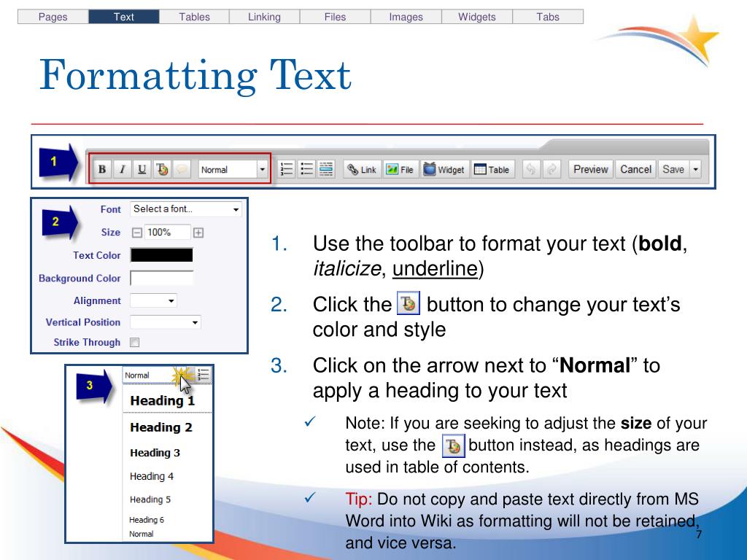Switch to the Widgets tab
This screenshot has height=560, width=747.
pyautogui.click(x=477, y=17)
